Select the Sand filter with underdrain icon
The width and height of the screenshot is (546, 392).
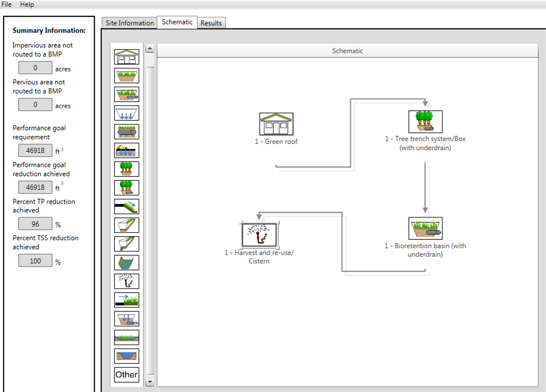pyautogui.click(x=126, y=319)
